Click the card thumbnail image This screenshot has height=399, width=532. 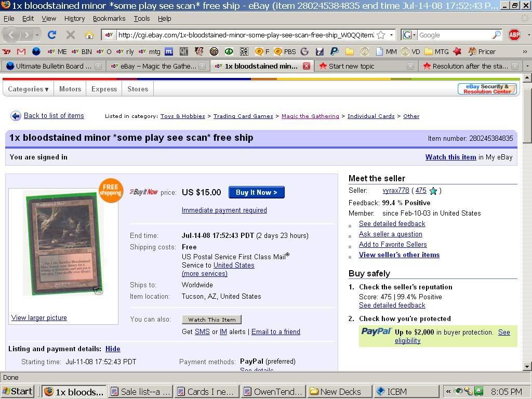click(x=63, y=243)
